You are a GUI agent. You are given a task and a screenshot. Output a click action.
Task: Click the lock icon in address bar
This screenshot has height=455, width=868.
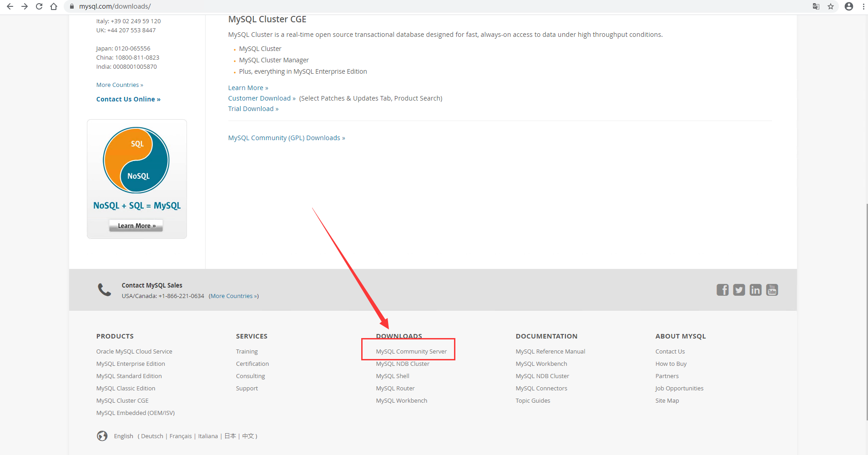[x=72, y=6]
